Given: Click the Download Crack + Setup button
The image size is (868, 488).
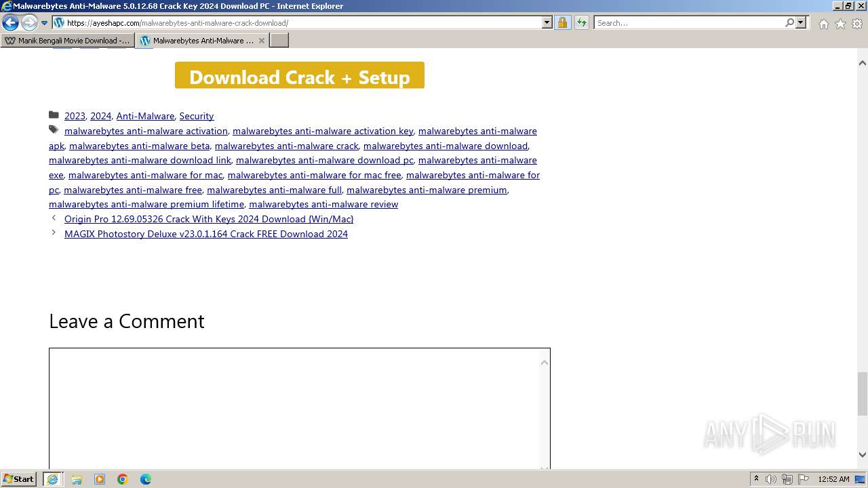Looking at the screenshot, I should click(300, 76).
